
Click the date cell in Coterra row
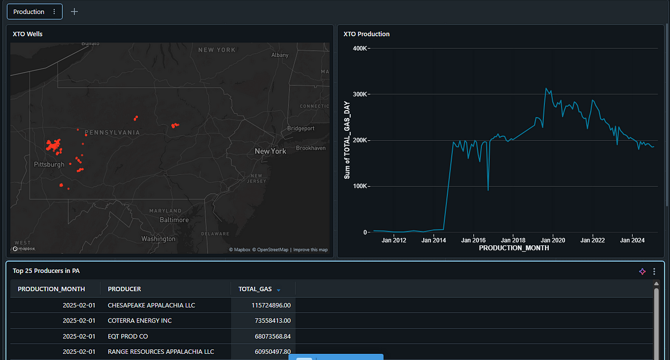(79, 321)
